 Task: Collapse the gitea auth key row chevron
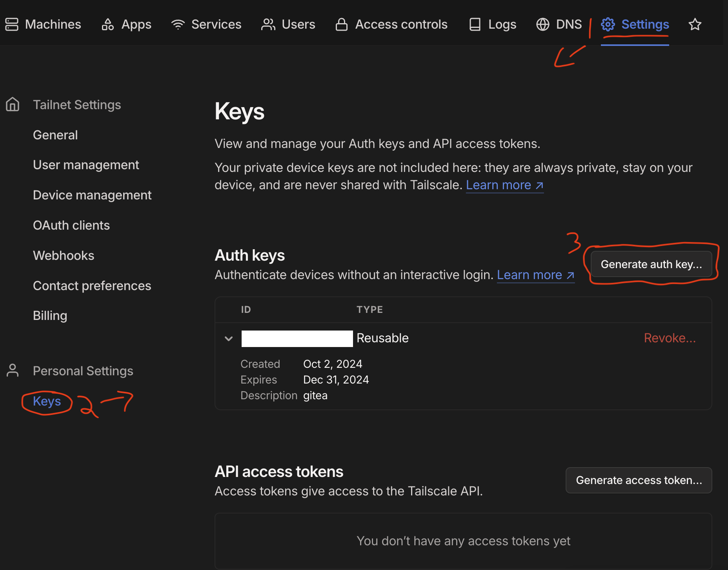coord(229,338)
